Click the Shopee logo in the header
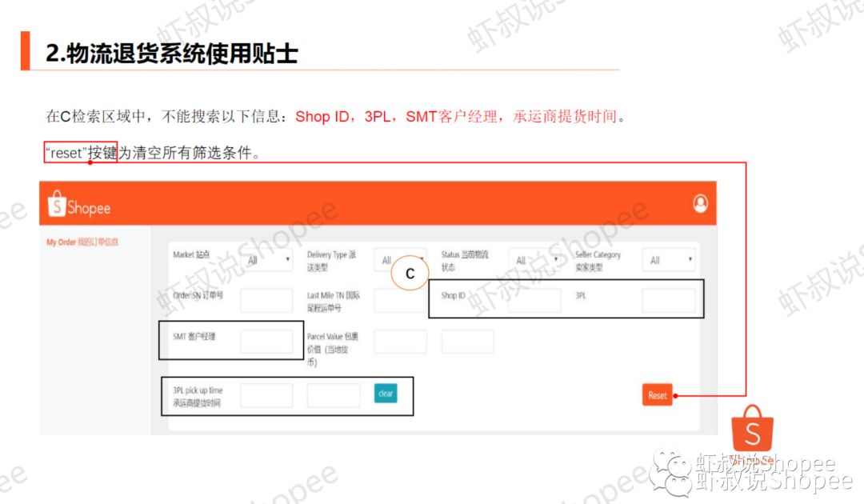Image resolution: width=864 pixels, height=504 pixels. click(78, 205)
